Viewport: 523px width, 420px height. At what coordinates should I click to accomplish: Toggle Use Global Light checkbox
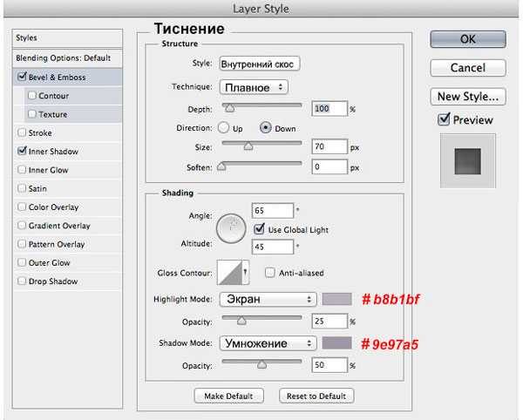[x=259, y=229]
